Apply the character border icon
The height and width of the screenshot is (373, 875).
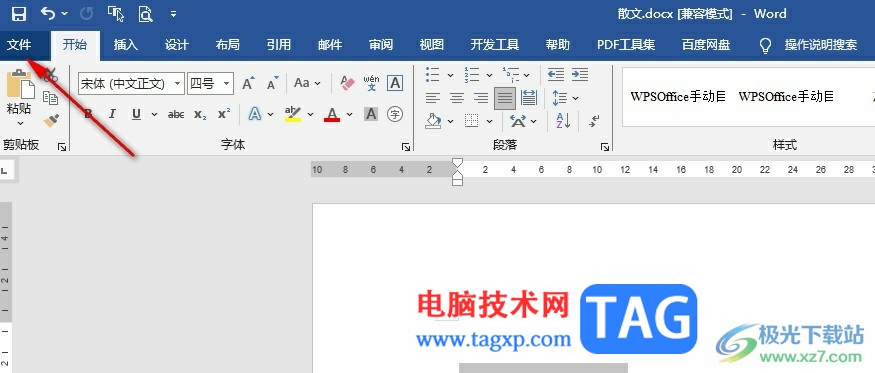point(395,83)
